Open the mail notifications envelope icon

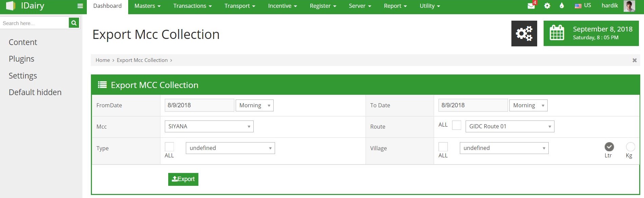click(531, 6)
